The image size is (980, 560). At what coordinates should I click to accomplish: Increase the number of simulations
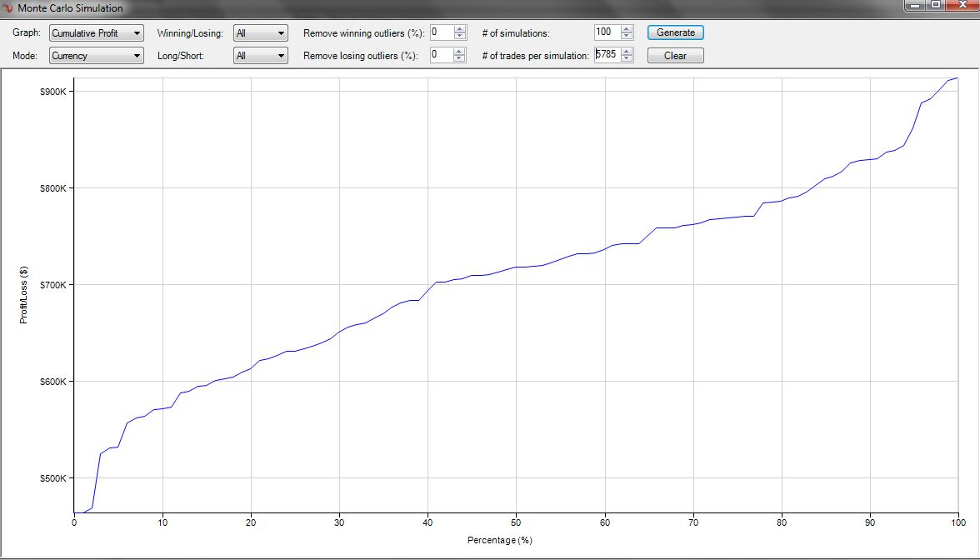(x=627, y=29)
